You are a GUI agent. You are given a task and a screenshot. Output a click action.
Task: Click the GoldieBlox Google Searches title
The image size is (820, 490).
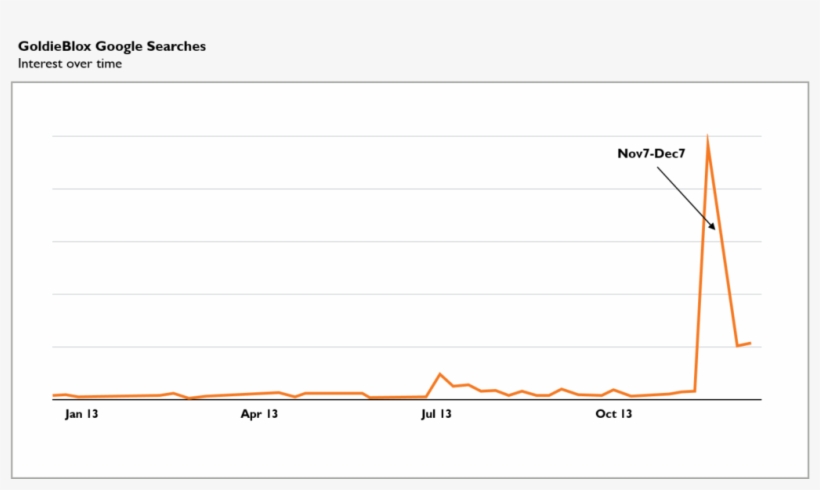112,46
